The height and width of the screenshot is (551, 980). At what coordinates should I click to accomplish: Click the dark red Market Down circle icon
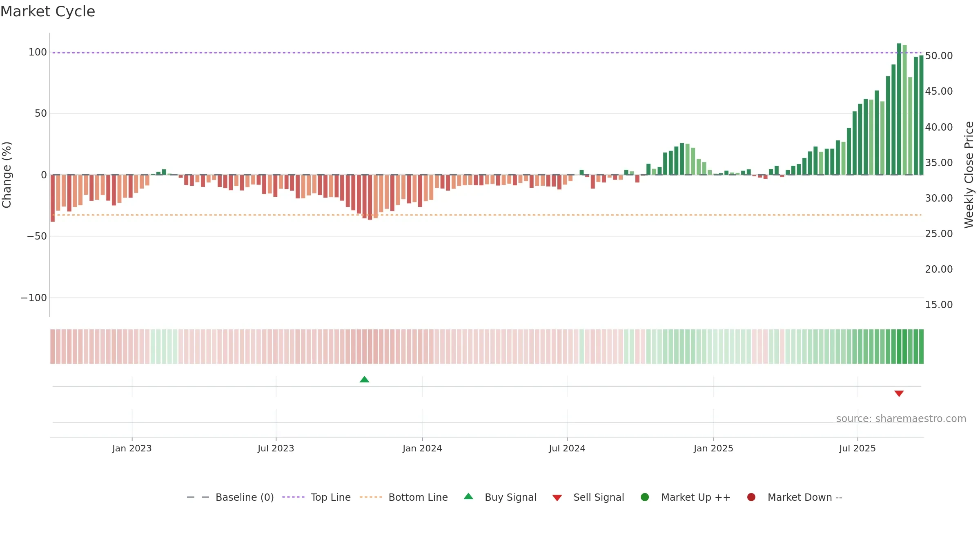coord(751,497)
